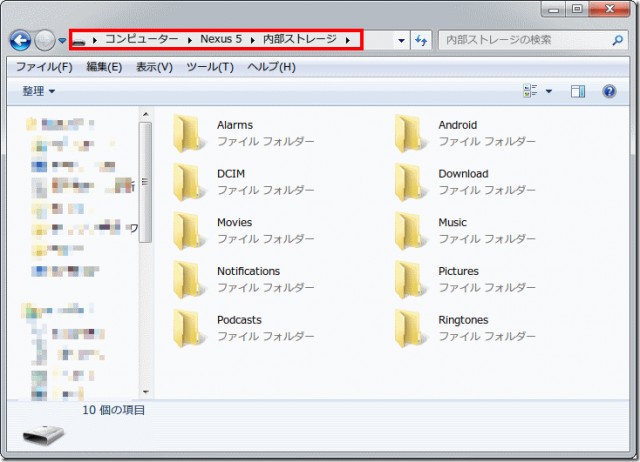Screen dimensions: 640x462
Task: Expand the arrow after 内部ストレージ breadcrumb
Action: [348, 40]
